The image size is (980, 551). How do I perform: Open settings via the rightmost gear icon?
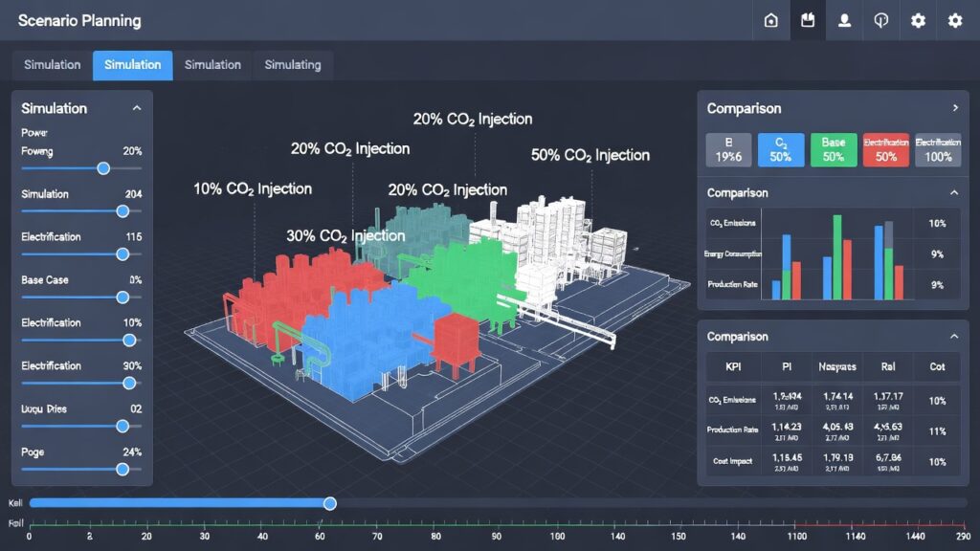click(x=954, y=21)
